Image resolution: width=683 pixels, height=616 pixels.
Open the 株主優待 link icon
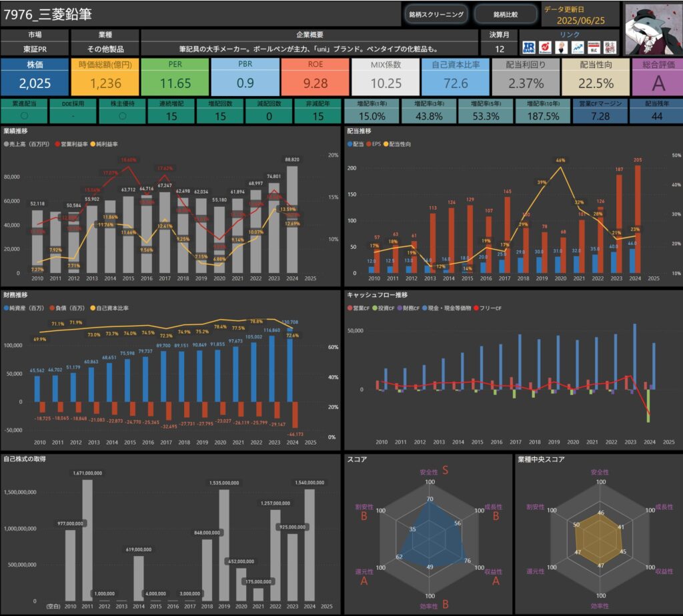point(610,47)
